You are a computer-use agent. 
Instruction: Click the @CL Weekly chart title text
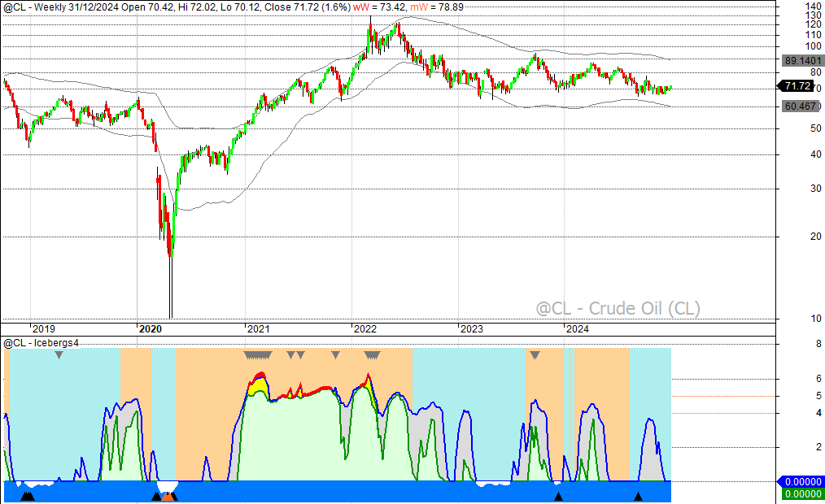point(98,7)
